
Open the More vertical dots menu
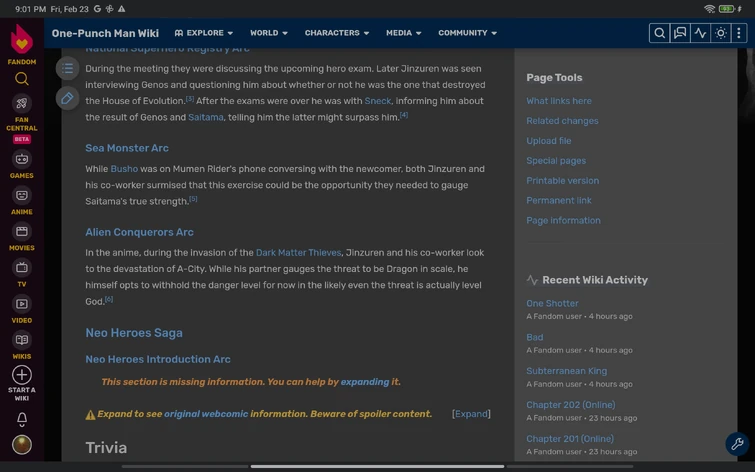pyautogui.click(x=739, y=33)
